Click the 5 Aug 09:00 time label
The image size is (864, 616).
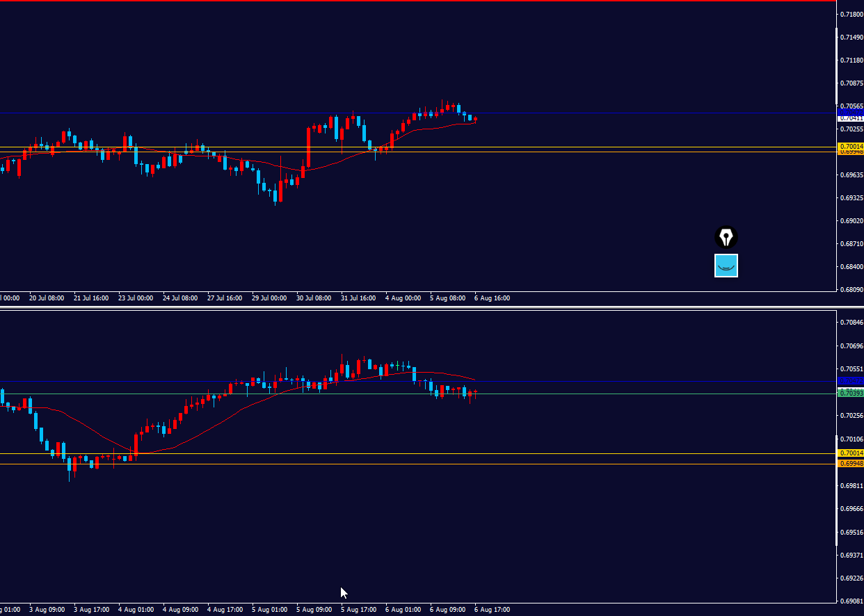click(x=314, y=610)
